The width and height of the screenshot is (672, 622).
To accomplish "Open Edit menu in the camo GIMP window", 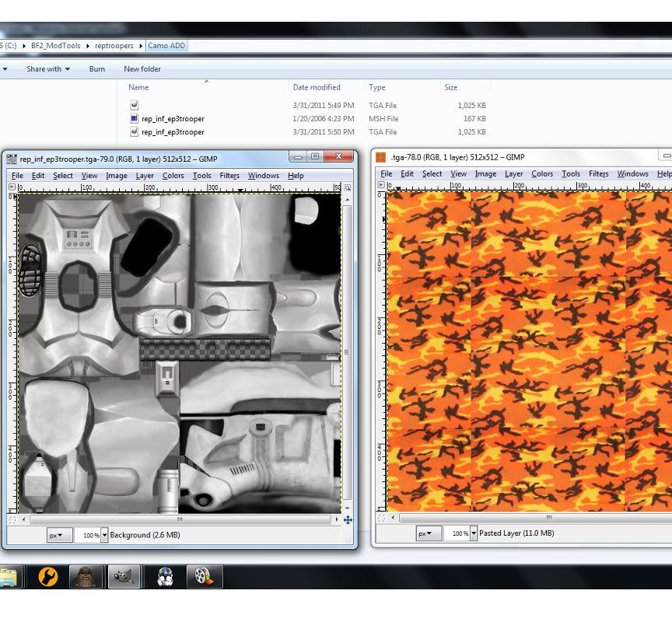I will (407, 174).
